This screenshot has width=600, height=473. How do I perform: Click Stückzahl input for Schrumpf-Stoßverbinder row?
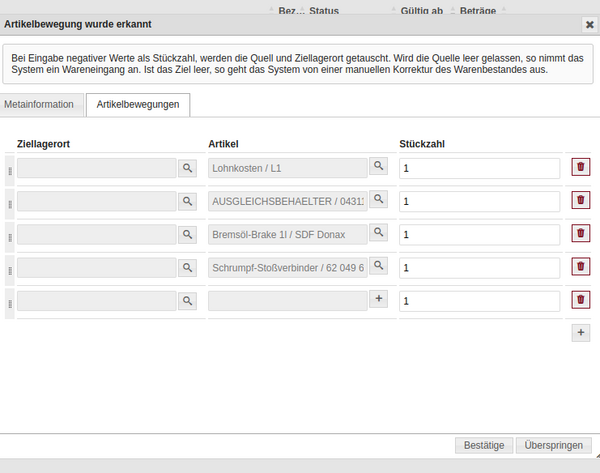(479, 268)
